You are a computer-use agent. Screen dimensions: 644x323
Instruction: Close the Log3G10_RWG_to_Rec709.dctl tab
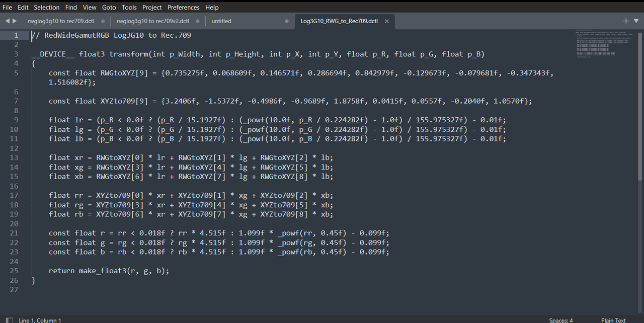(387, 21)
